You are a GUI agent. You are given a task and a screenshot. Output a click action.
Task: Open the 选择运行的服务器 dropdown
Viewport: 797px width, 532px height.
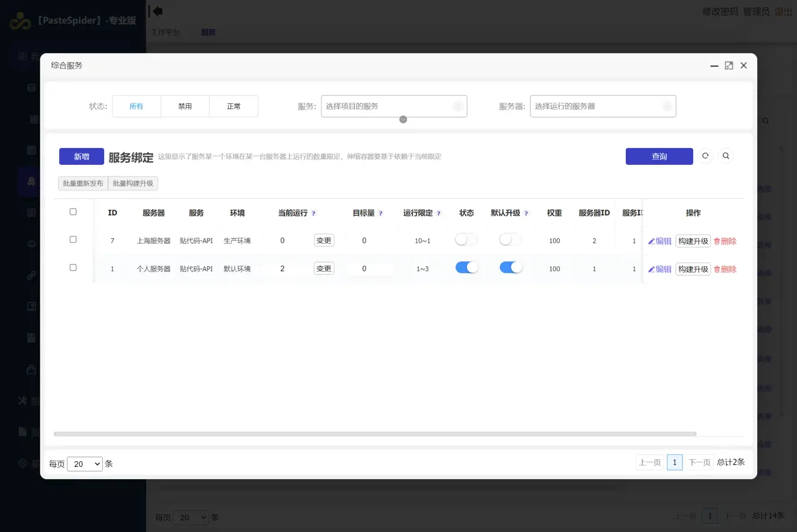[x=603, y=106]
